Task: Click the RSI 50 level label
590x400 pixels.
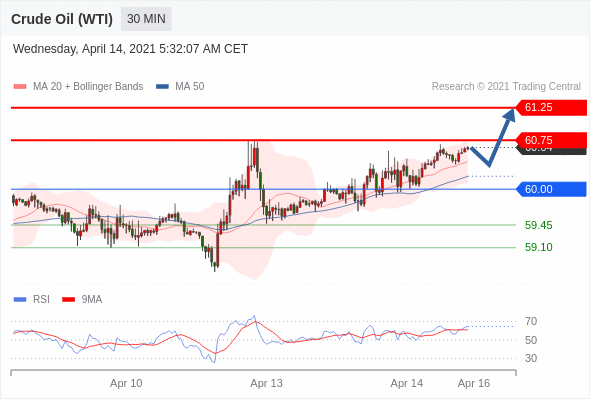Action: coord(531,340)
